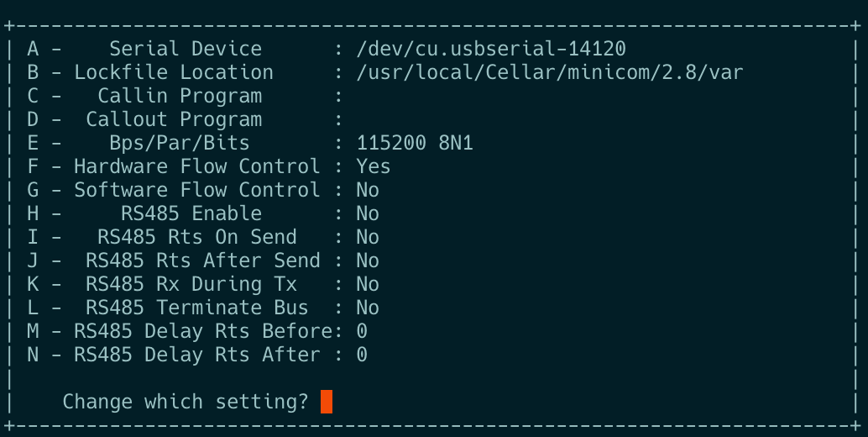Select the RS485 Rts On Send label
Image resolution: width=868 pixels, height=437 pixels.
point(197,237)
